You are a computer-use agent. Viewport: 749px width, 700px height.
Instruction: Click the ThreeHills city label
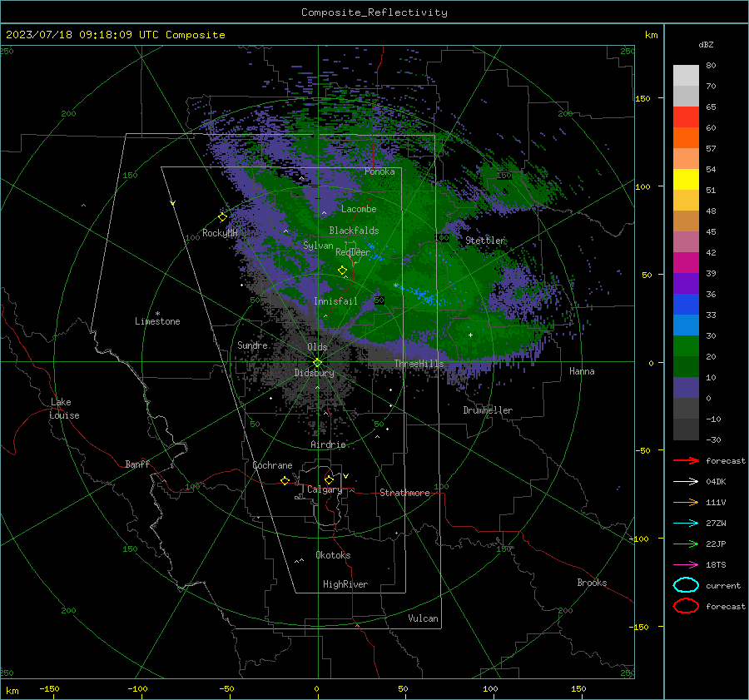tap(419, 364)
